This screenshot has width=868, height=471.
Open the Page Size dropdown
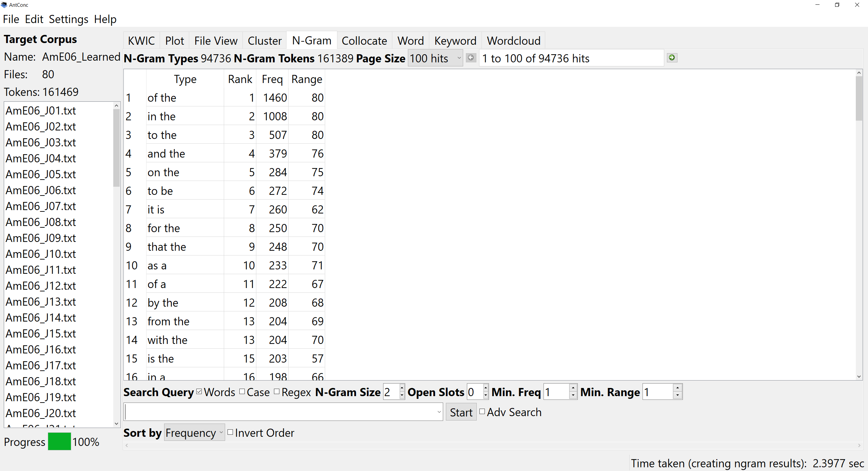coord(435,58)
